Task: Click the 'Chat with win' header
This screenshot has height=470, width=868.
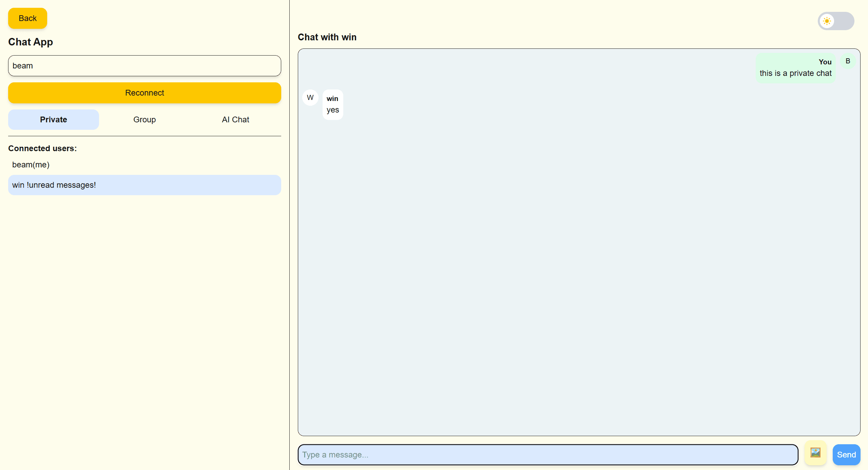Action: 327,37
